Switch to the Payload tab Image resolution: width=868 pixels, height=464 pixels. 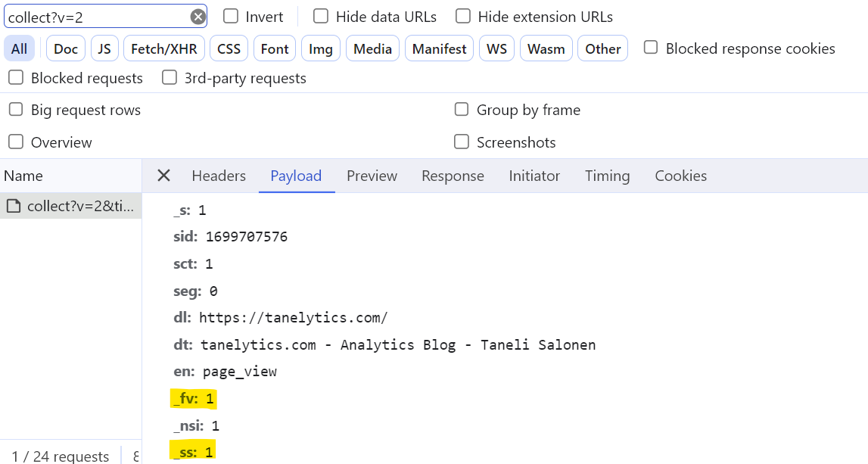pos(296,176)
